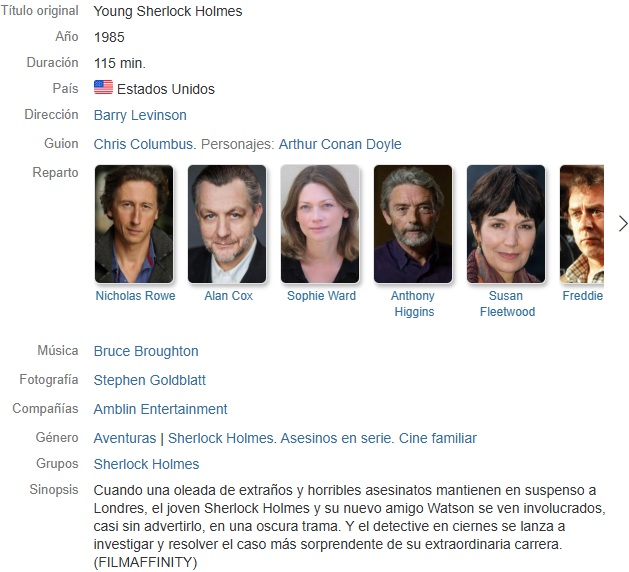Image resolution: width=629 pixels, height=572 pixels.
Task: Select the Cine familiar genre link
Action: (x=438, y=438)
